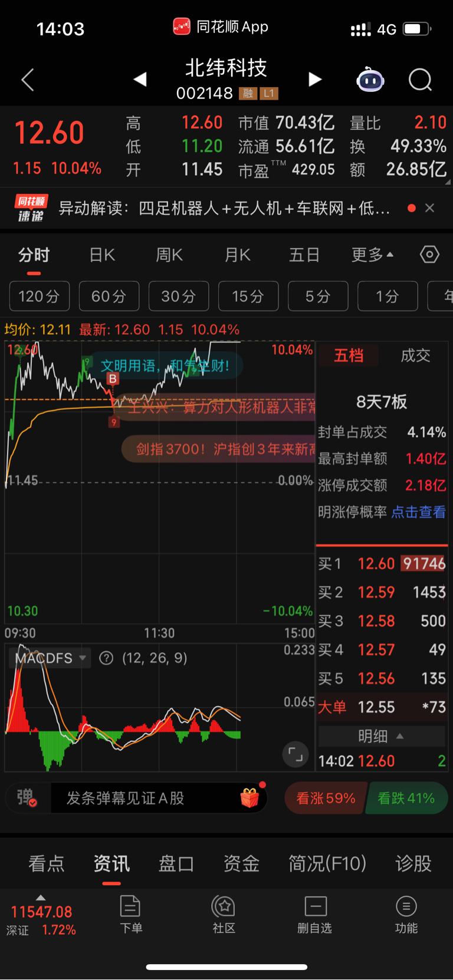Switch to 五日 chart tab
The height and width of the screenshot is (980, 453).
pos(304,255)
